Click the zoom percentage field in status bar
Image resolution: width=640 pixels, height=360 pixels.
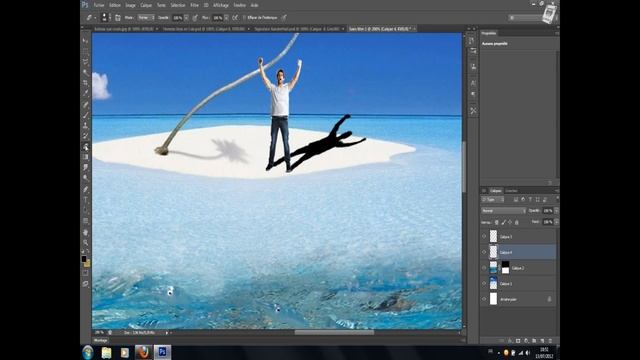pos(100,333)
